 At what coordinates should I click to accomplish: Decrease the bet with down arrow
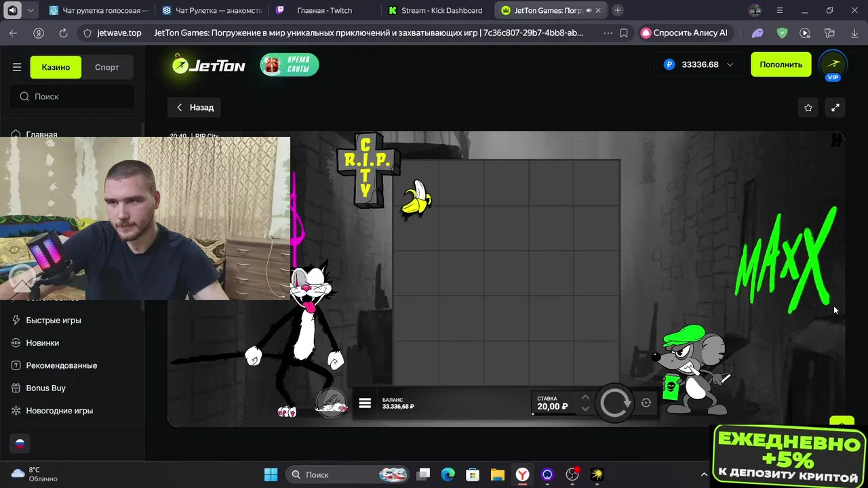click(585, 409)
